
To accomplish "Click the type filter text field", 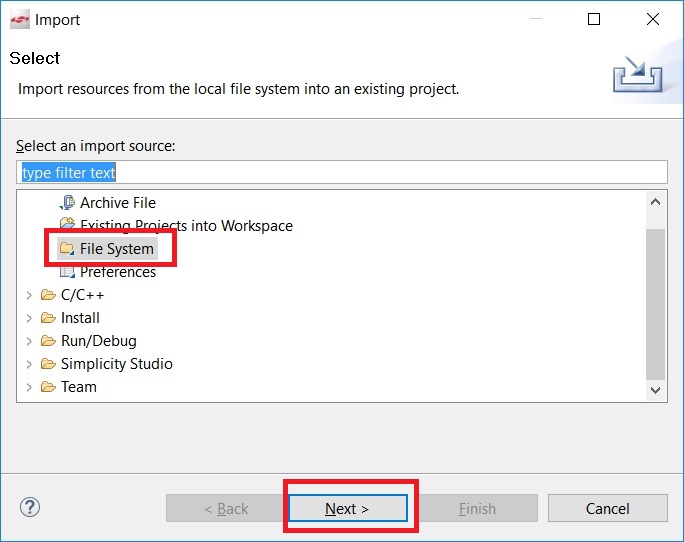I will point(342,172).
